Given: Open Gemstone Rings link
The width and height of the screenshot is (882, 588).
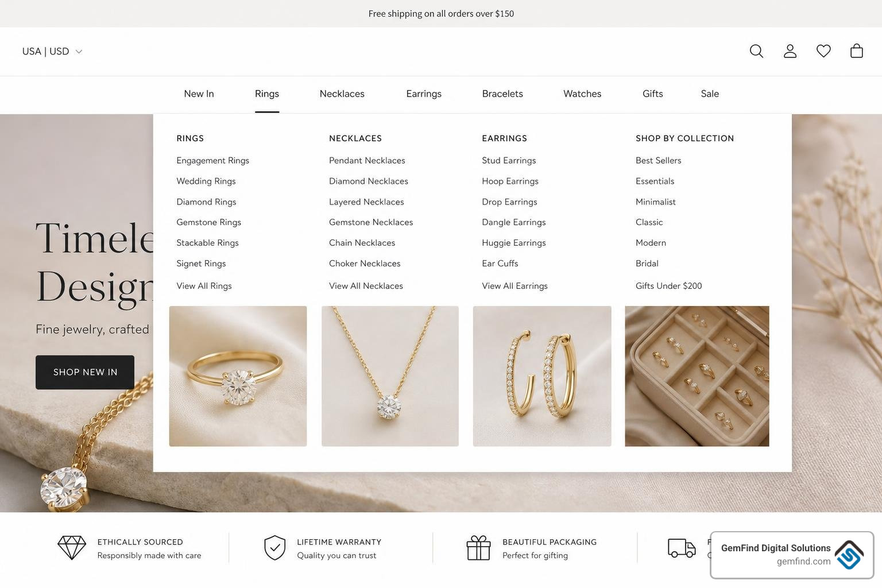Looking at the screenshot, I should (208, 222).
